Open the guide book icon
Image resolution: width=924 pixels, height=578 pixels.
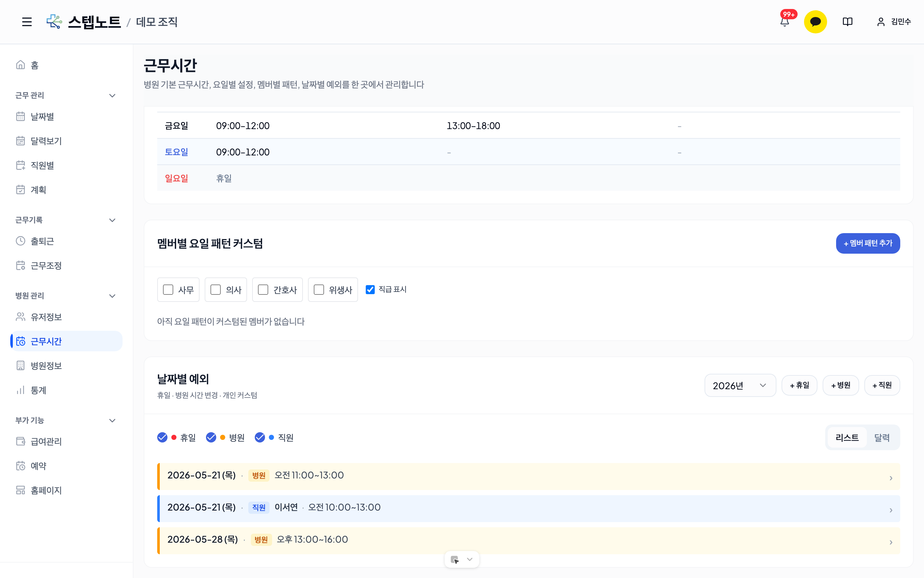[x=847, y=22]
